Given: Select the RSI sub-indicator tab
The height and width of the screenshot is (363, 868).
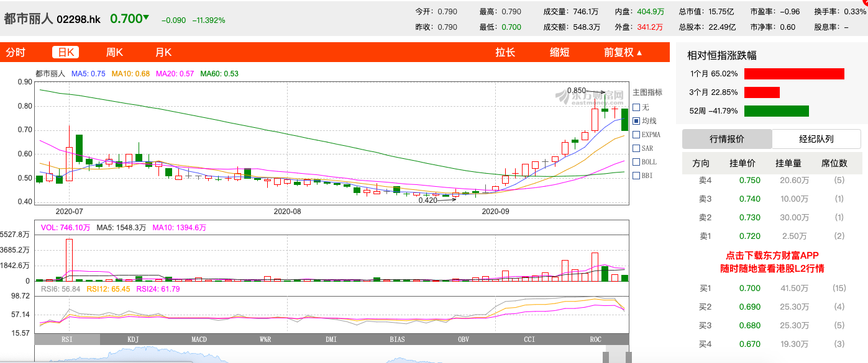Looking at the screenshot, I should tap(67, 339).
